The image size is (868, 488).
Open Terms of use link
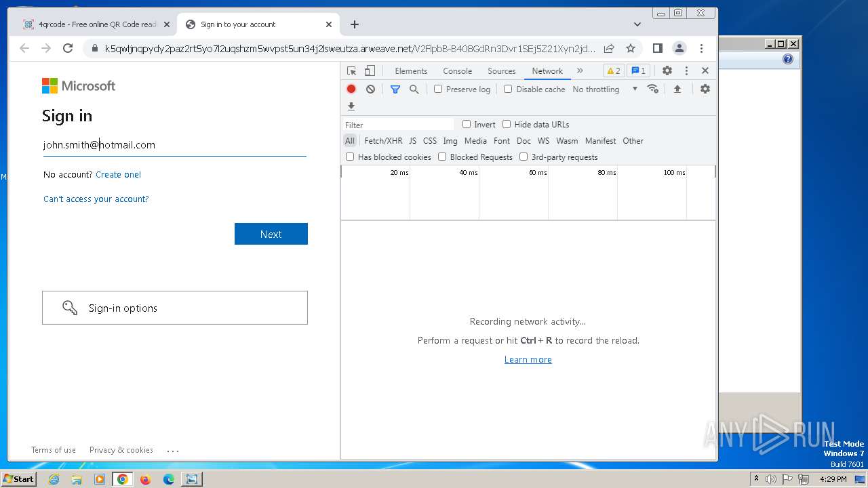tap(54, 450)
